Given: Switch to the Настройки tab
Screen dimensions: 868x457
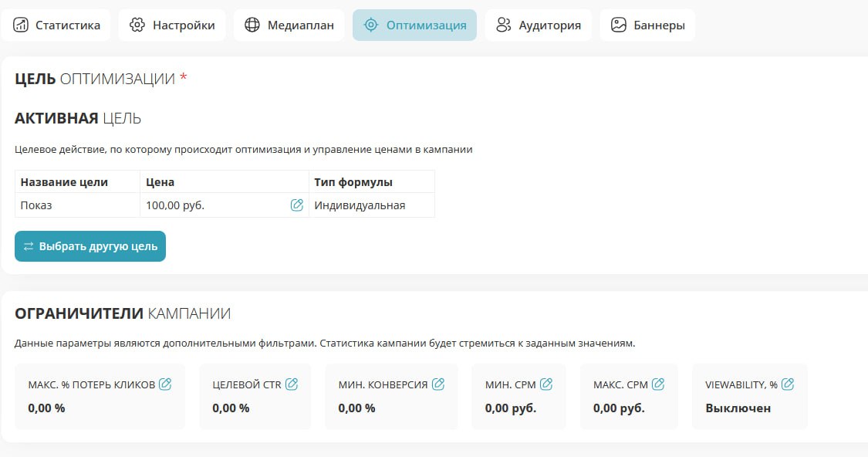Looking at the screenshot, I should 171,25.
